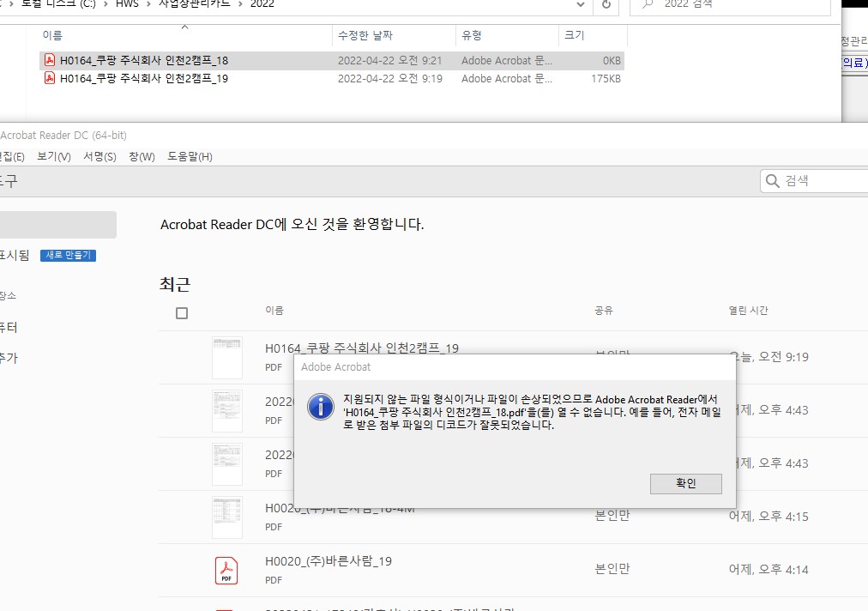Screen dimensions: 868x611
Task: Click the PDF icon of H0164_쿠팡 인천2캠프_19 file
Action: pyautogui.click(x=50, y=78)
